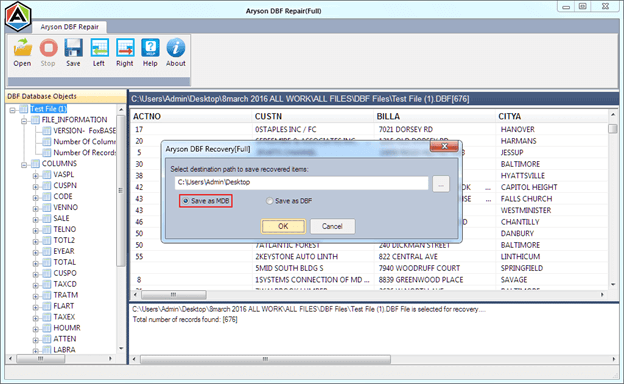Image resolution: width=624 pixels, height=384 pixels.
Task: Click the data grid horizontal scrollbar thumb
Action: coord(174,295)
